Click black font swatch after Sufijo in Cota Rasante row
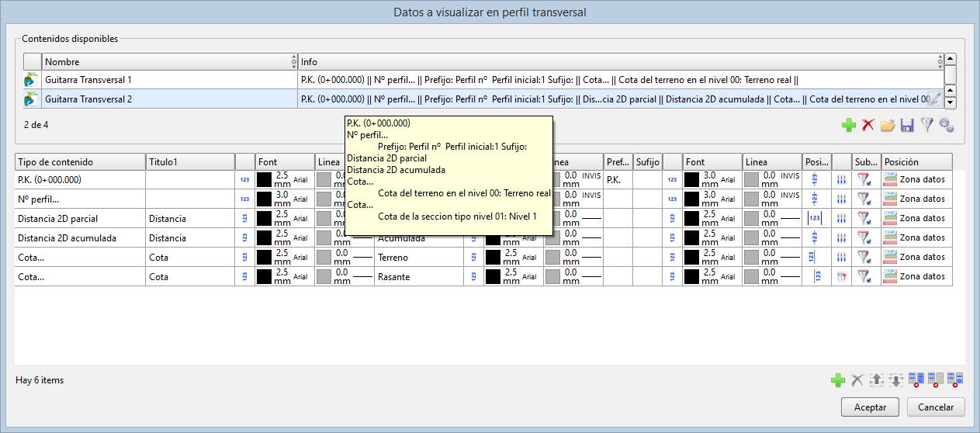 [x=691, y=276]
